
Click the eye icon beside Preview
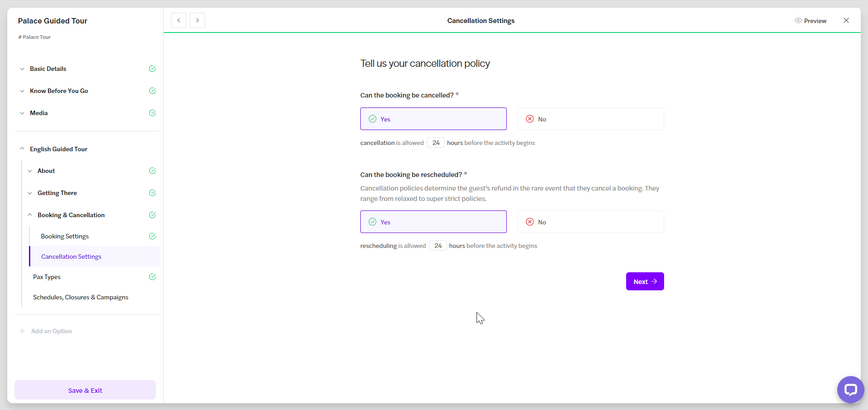click(798, 21)
